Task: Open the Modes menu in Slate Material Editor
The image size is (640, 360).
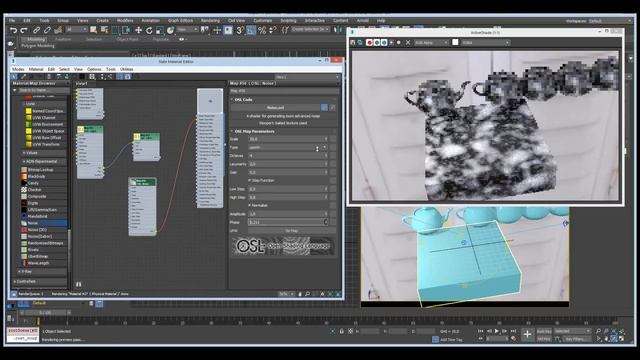Action: [x=18, y=69]
